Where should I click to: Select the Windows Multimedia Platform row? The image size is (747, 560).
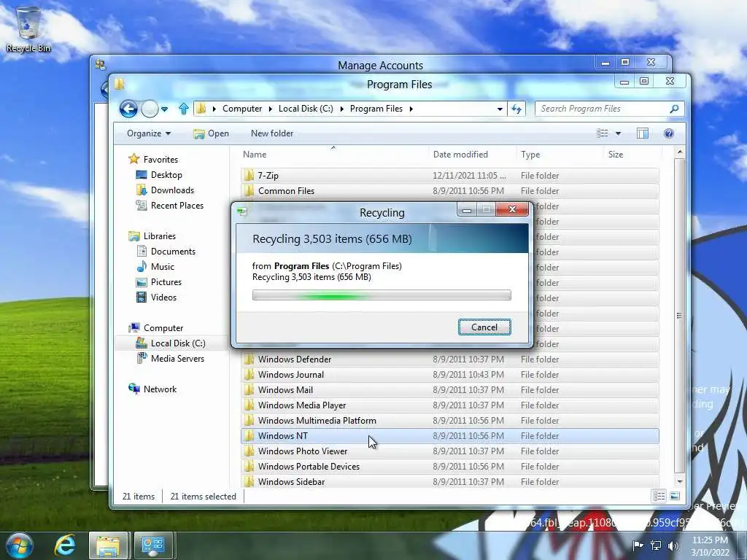[x=449, y=420]
